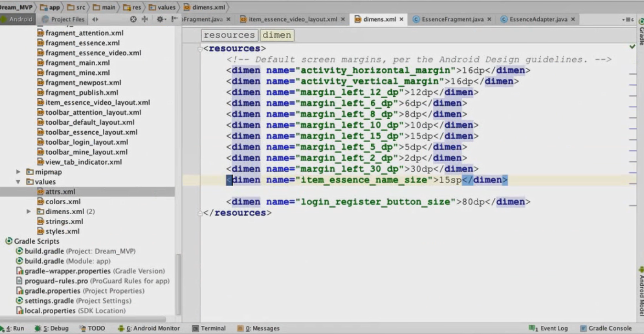The image size is (644, 334).
Task: Click the colors.xml file icon
Action: (x=40, y=201)
